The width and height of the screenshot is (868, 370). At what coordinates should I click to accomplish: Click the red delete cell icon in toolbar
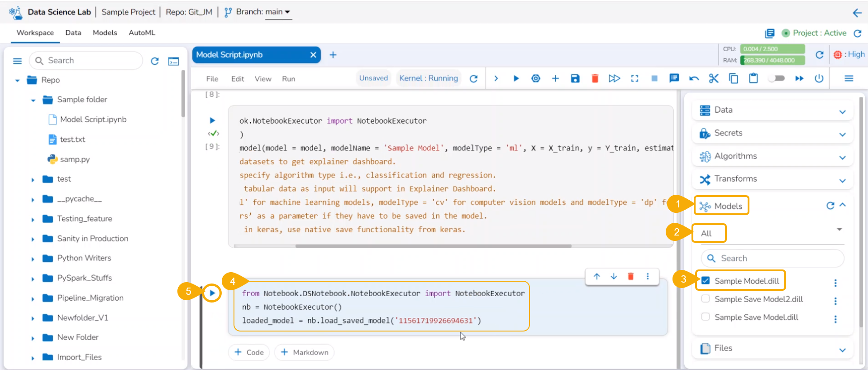coord(595,78)
